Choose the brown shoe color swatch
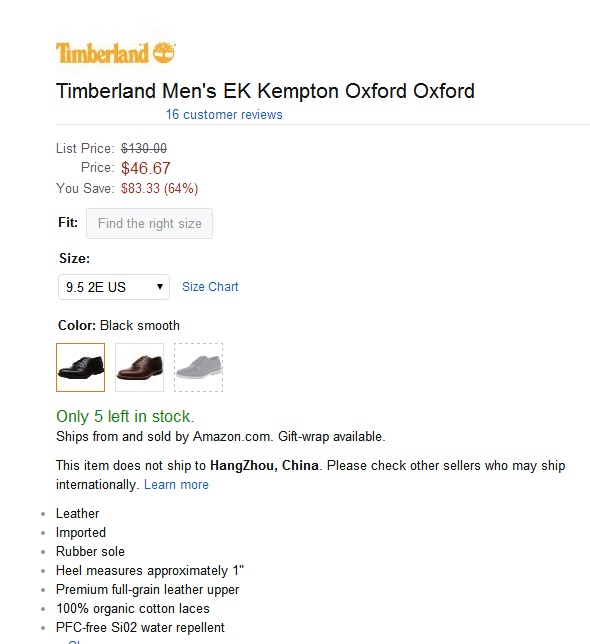 (140, 368)
